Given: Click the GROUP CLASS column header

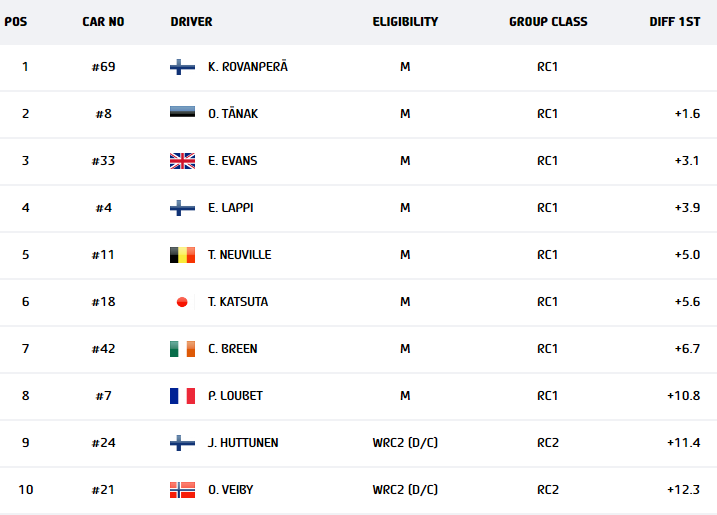Looking at the screenshot, I should coord(548,22).
